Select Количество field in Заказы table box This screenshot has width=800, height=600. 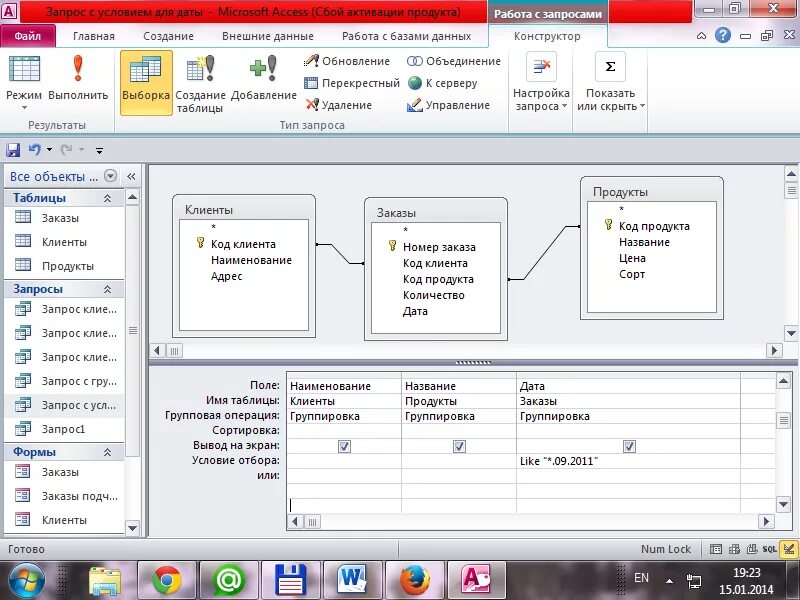(x=434, y=295)
